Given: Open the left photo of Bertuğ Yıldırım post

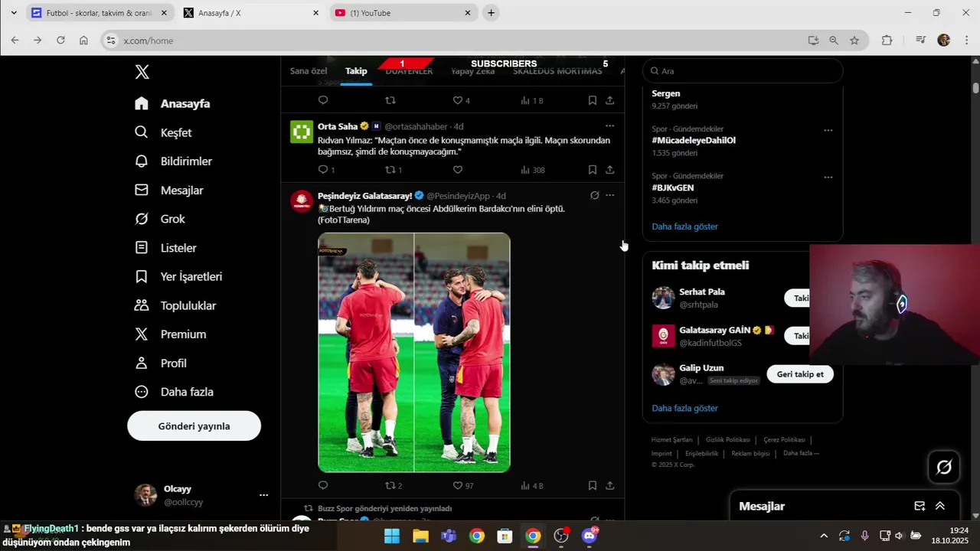Looking at the screenshot, I should [366, 352].
